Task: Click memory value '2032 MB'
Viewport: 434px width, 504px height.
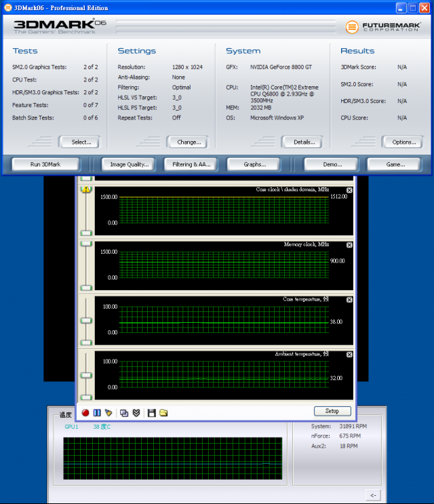Action: click(x=261, y=108)
